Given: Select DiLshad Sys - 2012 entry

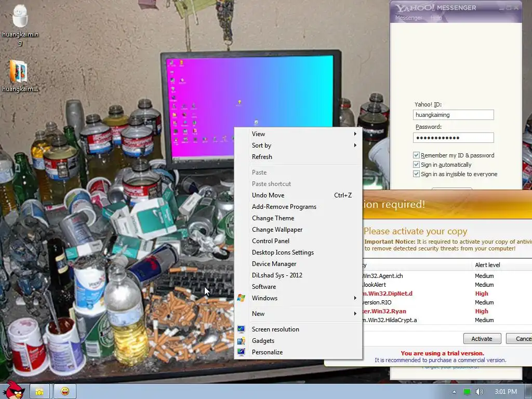Looking at the screenshot, I should [x=298, y=275].
